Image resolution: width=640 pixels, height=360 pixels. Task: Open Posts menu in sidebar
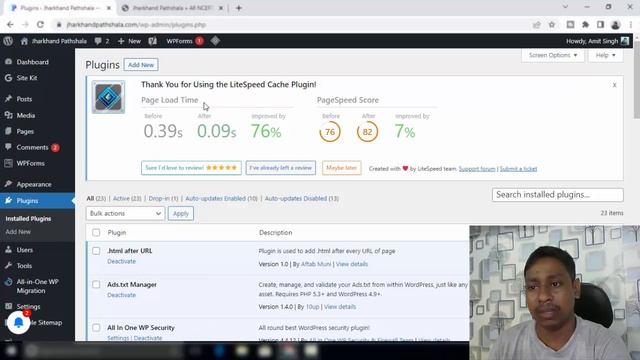click(24, 99)
